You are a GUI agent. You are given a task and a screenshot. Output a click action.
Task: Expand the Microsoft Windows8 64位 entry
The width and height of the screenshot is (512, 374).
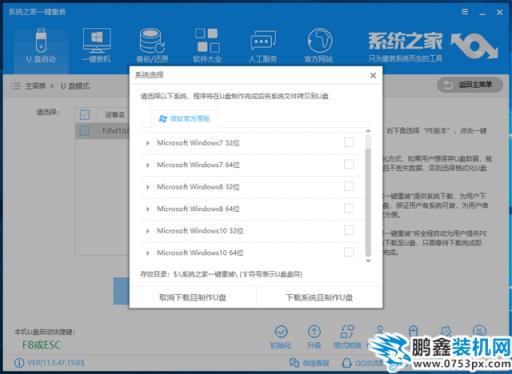[x=148, y=209]
